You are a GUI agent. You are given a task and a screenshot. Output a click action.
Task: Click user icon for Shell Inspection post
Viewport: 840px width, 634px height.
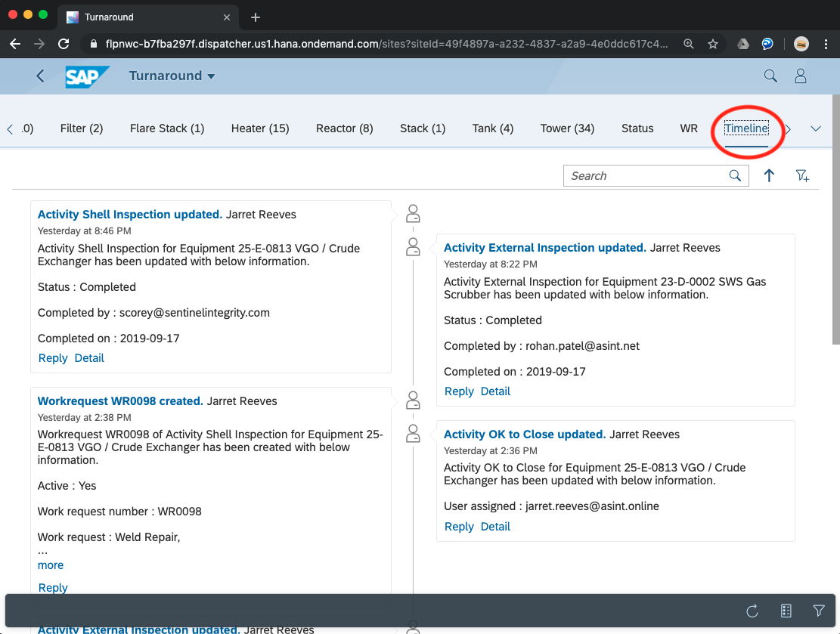[413, 214]
